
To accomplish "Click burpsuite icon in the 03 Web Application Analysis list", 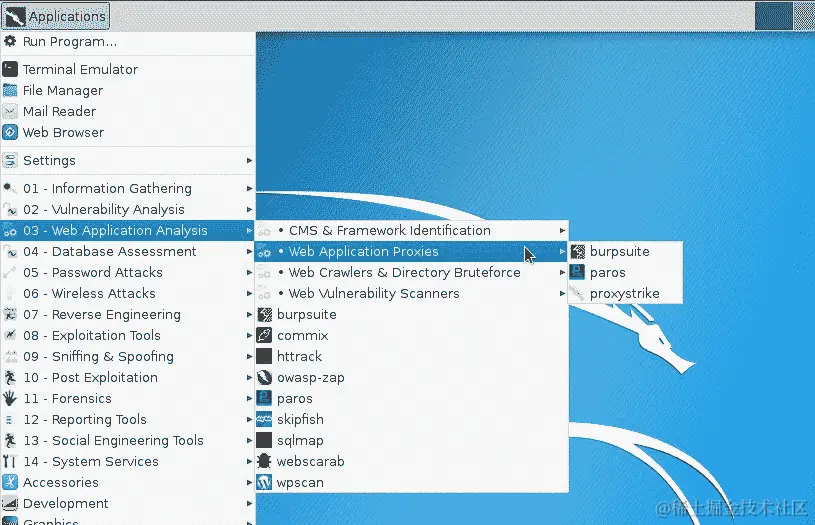I will coord(264,314).
